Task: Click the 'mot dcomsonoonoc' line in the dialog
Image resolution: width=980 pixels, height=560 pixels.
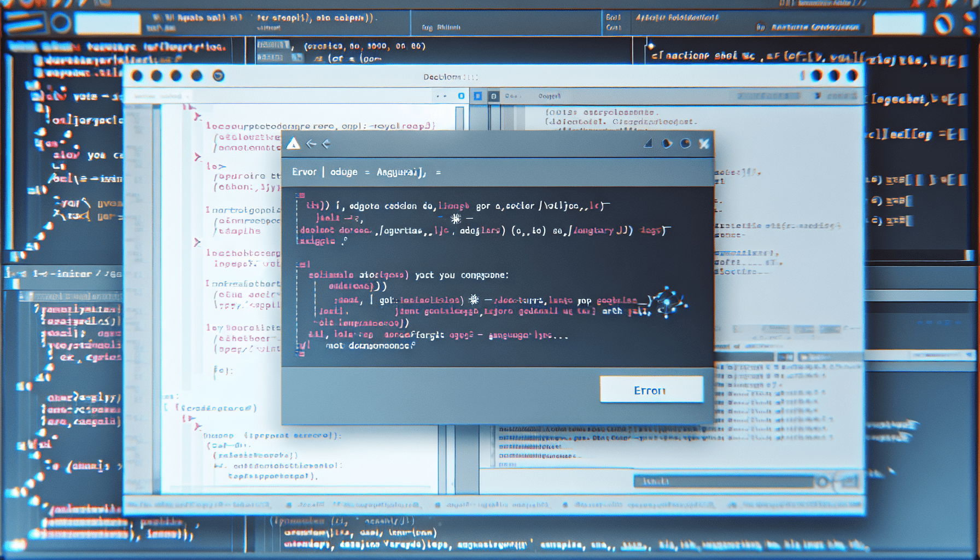Action: coord(370,346)
